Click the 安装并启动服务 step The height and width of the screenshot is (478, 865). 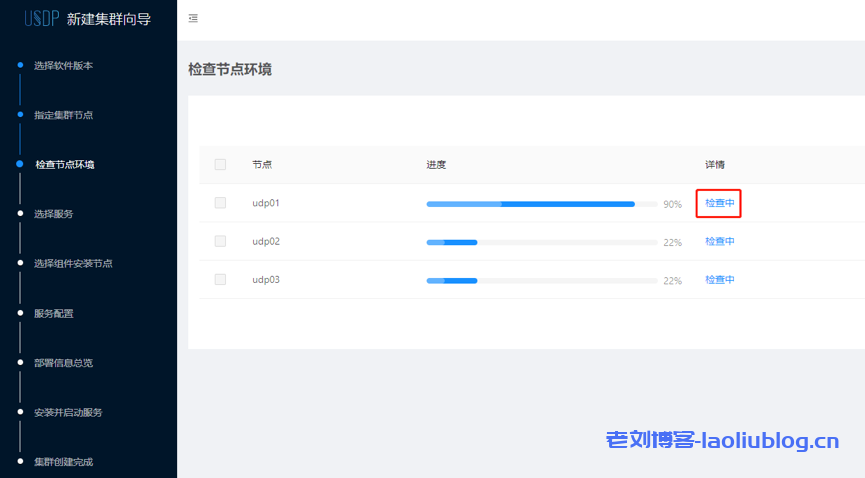68,412
